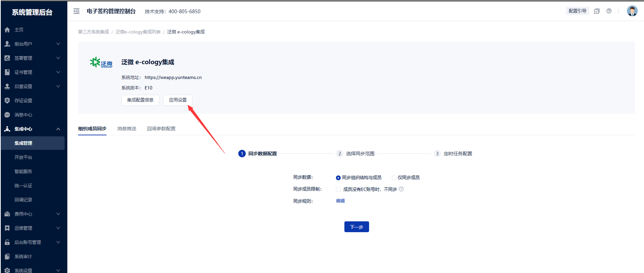
Task: Click the 泛微 e-cology集成 breadcrumb text
Action: click(186, 32)
